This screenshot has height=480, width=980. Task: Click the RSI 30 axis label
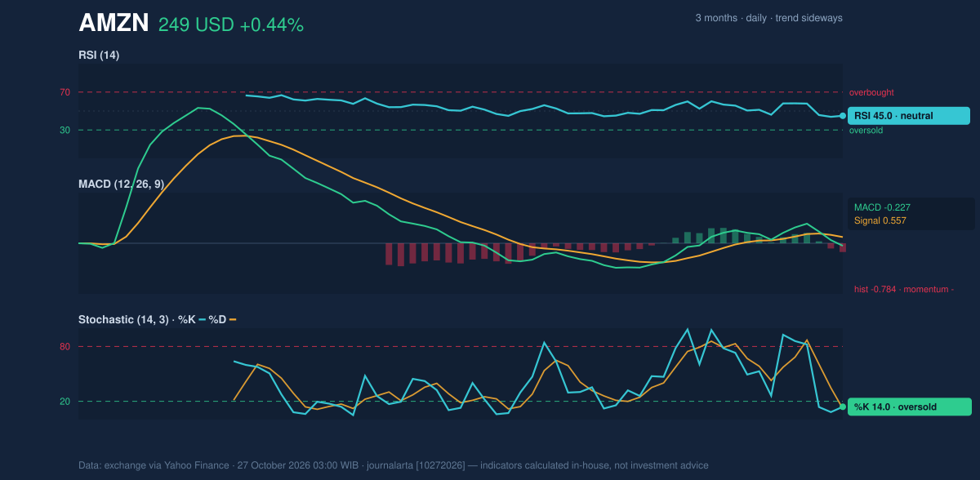65,130
